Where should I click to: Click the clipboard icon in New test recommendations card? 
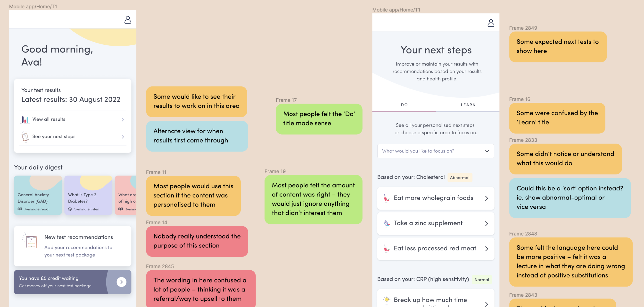pos(31,241)
